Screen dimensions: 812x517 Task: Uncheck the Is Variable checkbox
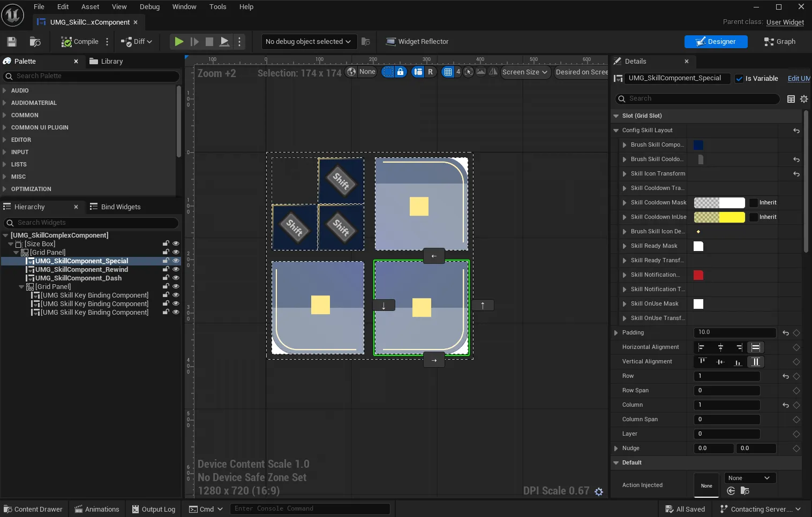[738, 78]
